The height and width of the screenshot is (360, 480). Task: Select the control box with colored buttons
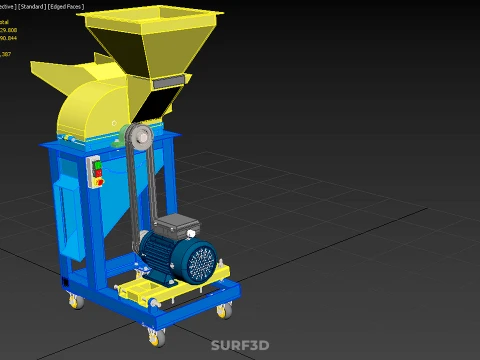coord(95,172)
